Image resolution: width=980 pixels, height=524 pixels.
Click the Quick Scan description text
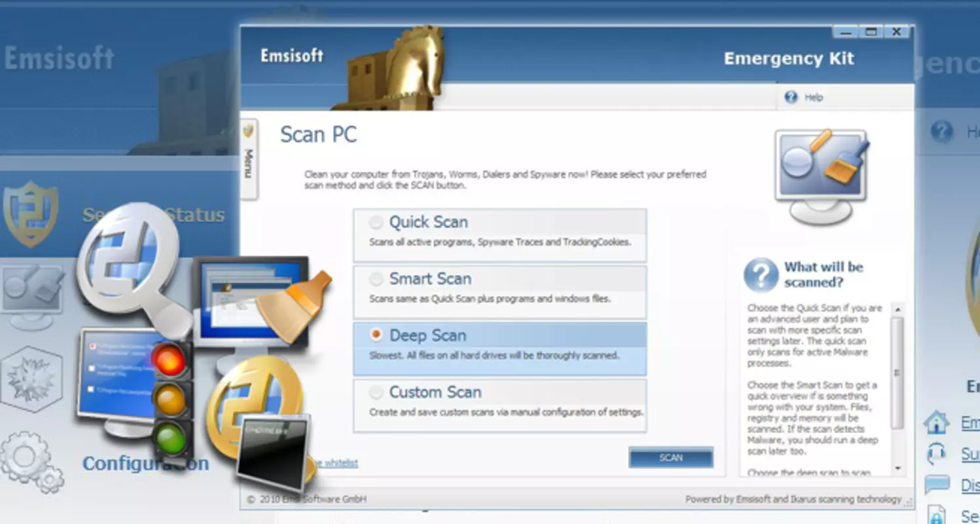point(499,242)
